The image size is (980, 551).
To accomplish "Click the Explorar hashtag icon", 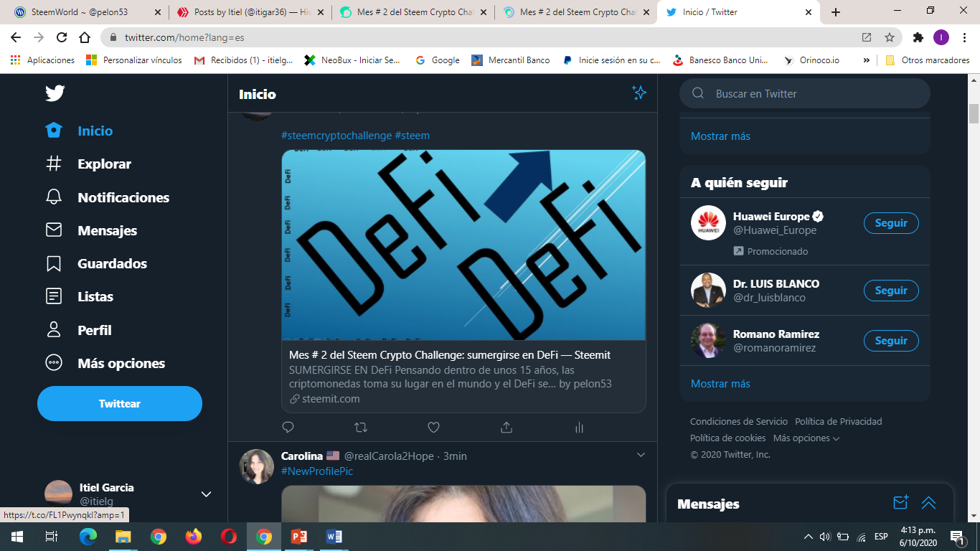I will click(x=54, y=164).
